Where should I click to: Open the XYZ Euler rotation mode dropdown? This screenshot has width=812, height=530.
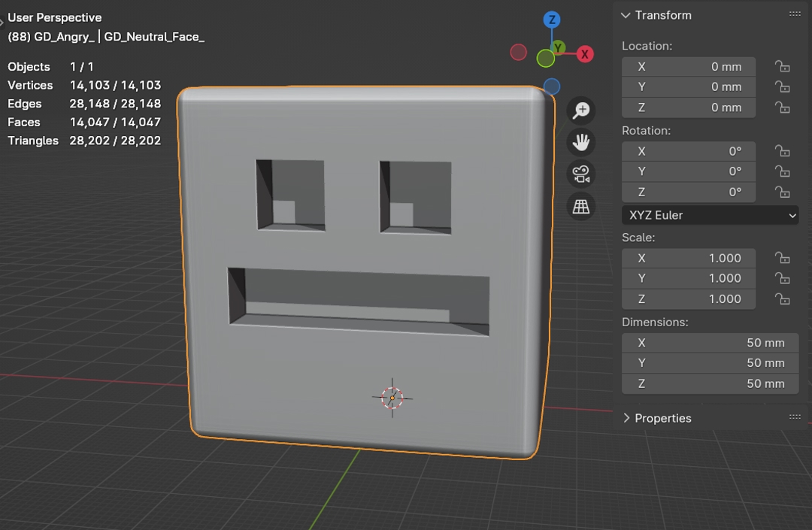point(710,216)
